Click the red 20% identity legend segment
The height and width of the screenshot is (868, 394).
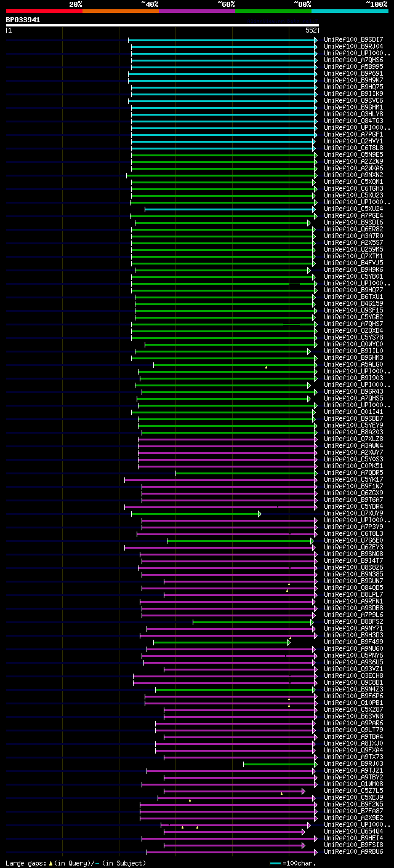coord(44,11)
